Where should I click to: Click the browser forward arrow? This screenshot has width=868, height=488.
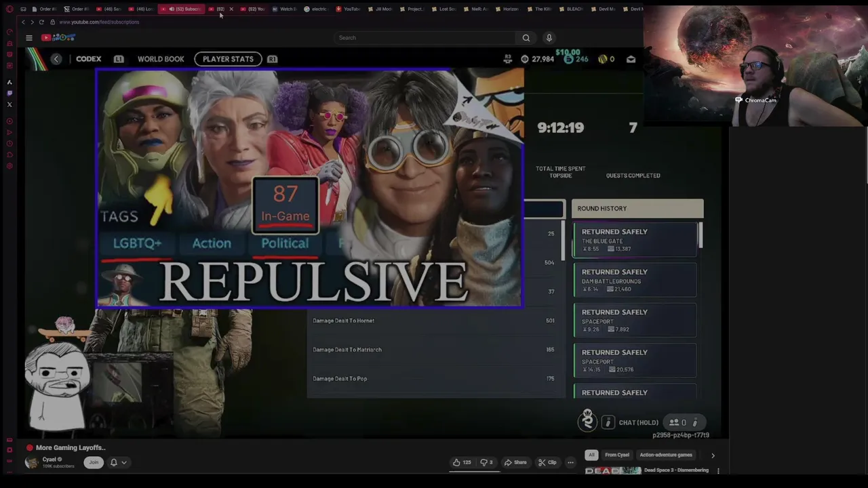(32, 22)
